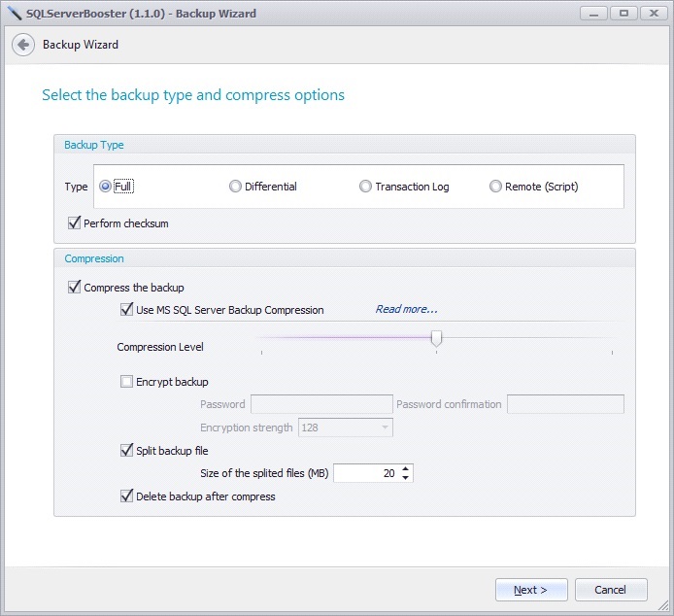Toggle Use MS SQL Server Backup Compression

(127, 310)
